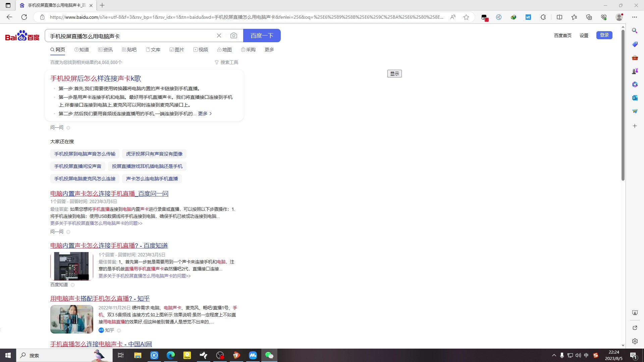Image resolution: width=644 pixels, height=362 pixels.
Task: Open the browser profile avatar
Action: pos(619,17)
